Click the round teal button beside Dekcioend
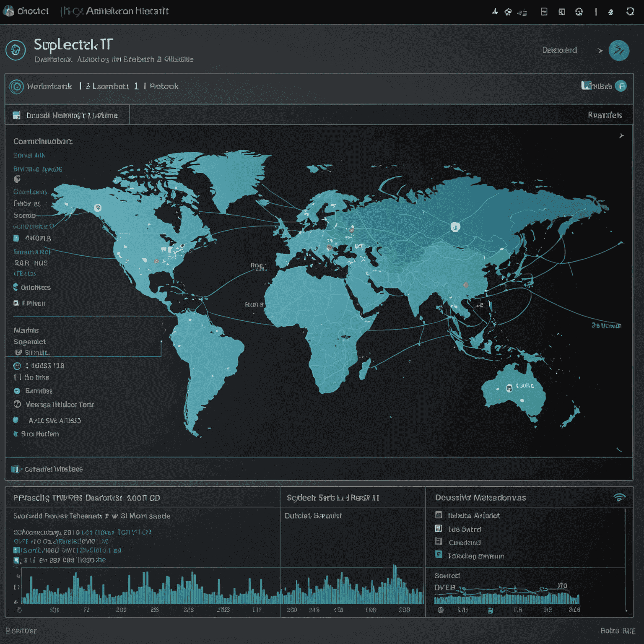 coord(619,51)
